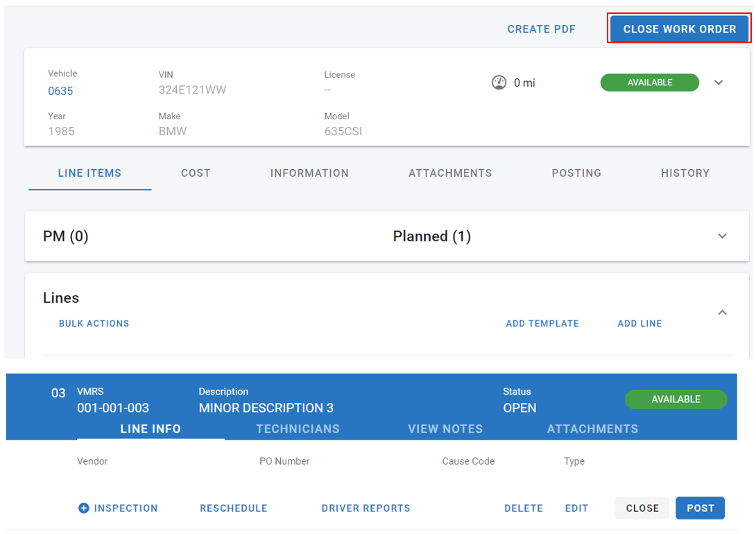Post line 03 with the Post button
This screenshot has width=756, height=534.
(700, 508)
